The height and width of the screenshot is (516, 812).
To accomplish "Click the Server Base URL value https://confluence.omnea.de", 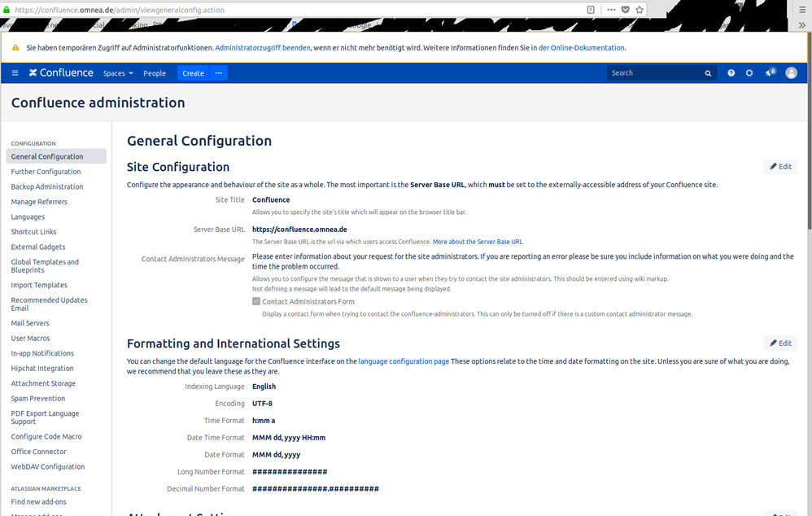I will tap(299, 229).
